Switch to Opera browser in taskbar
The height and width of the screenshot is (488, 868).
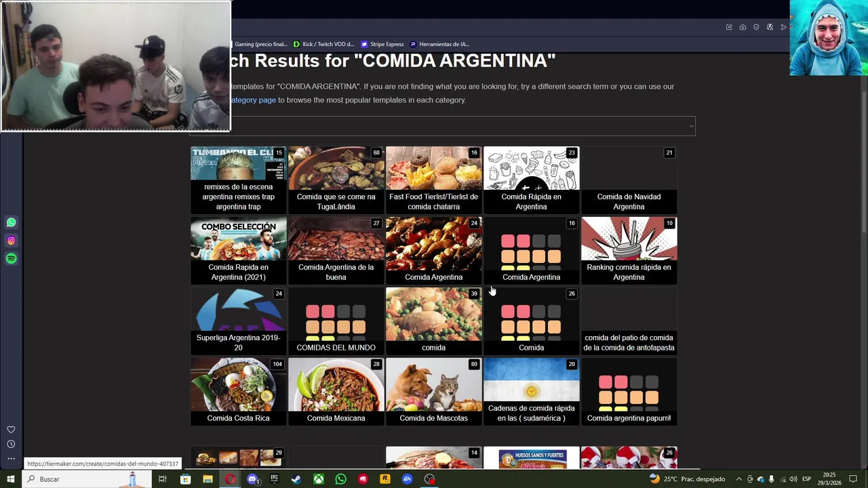pos(231,479)
